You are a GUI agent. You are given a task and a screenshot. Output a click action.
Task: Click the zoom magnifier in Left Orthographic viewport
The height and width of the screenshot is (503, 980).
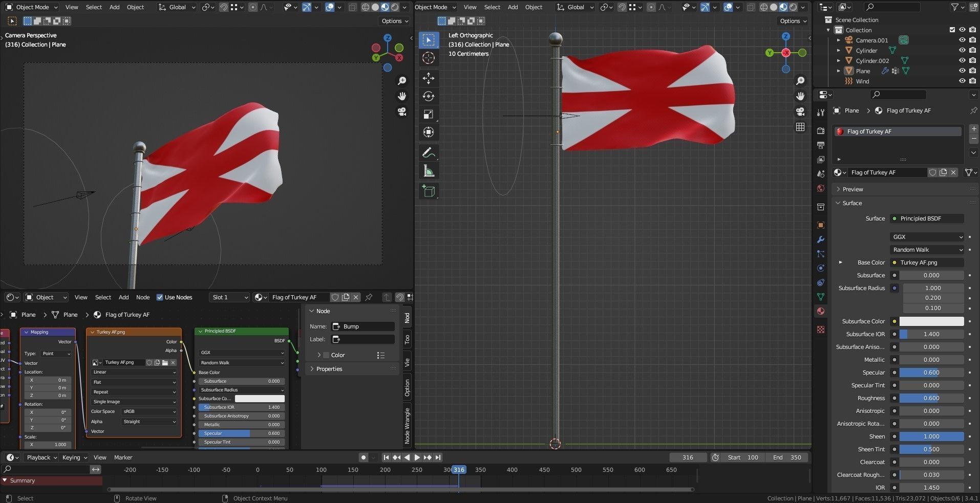(800, 81)
